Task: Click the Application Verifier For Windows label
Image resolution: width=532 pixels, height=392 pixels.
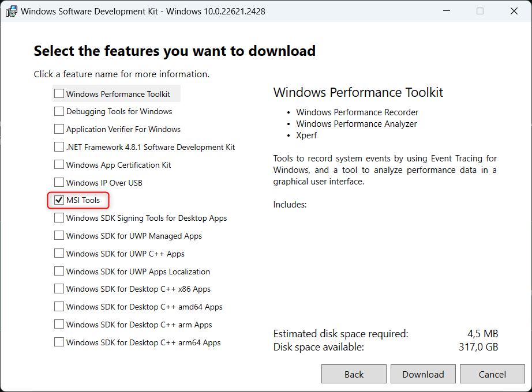Action: [x=123, y=129]
